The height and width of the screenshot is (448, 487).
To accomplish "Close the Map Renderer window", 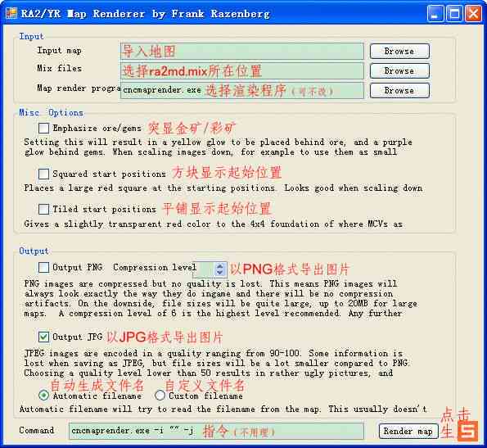I will click(473, 14).
